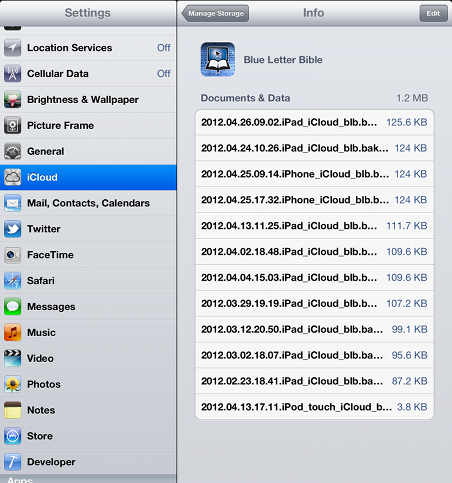
Task: Open Developer settings label
Action: pos(51,462)
